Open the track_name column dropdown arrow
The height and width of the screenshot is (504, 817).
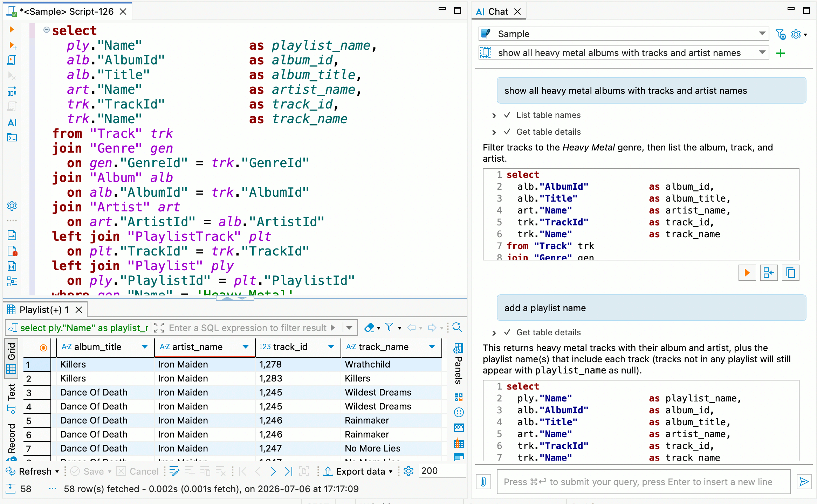tap(432, 347)
